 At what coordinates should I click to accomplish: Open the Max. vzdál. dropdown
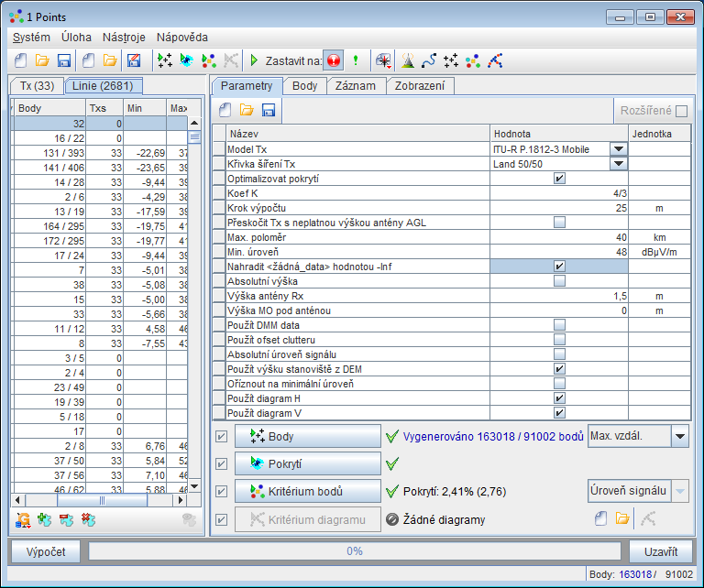click(x=679, y=437)
